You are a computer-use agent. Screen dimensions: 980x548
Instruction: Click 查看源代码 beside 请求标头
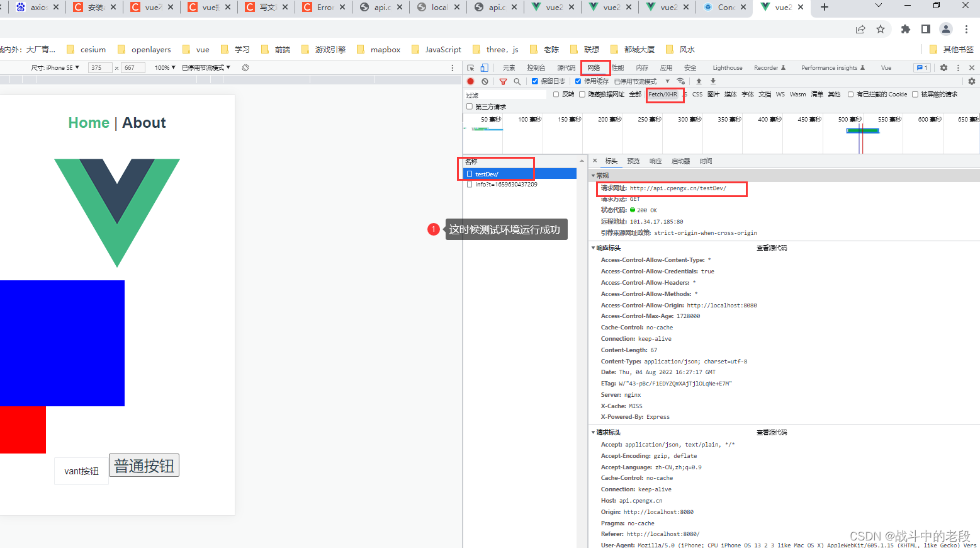(772, 433)
